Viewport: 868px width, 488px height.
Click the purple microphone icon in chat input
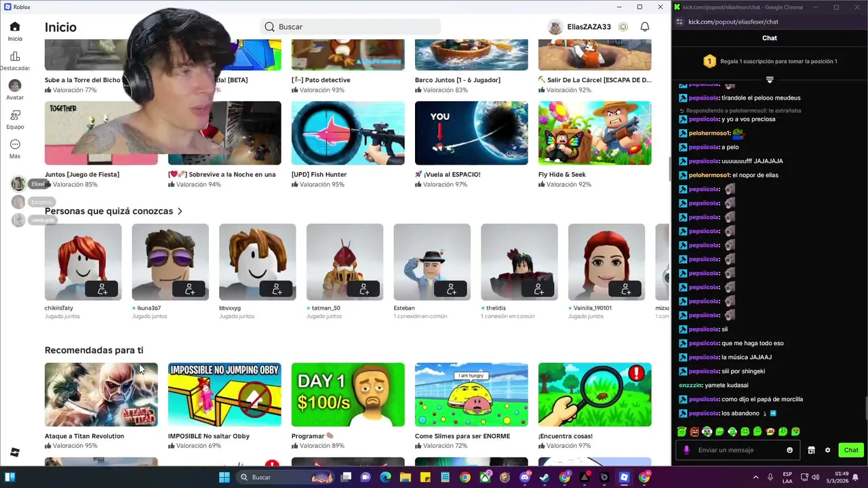click(687, 450)
